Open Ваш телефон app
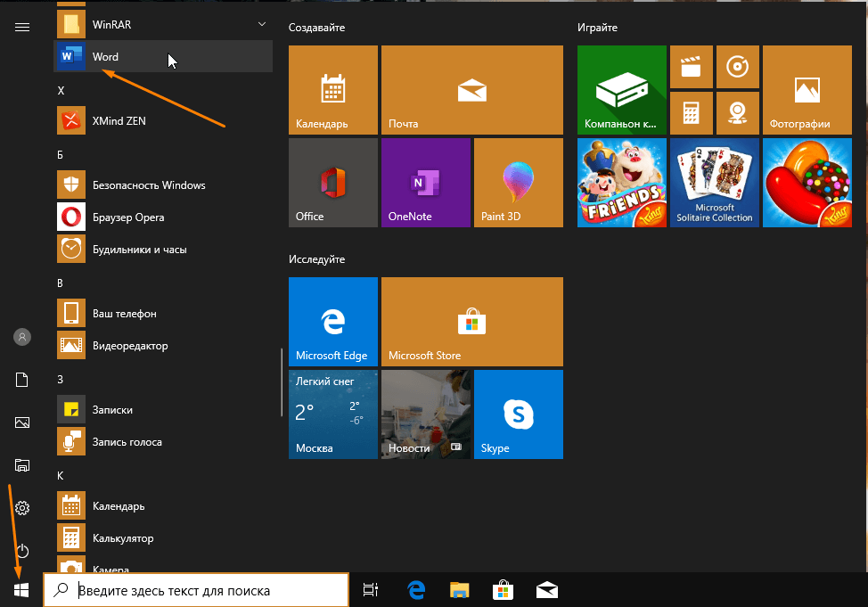Image resolution: width=868 pixels, height=607 pixels. tap(163, 314)
